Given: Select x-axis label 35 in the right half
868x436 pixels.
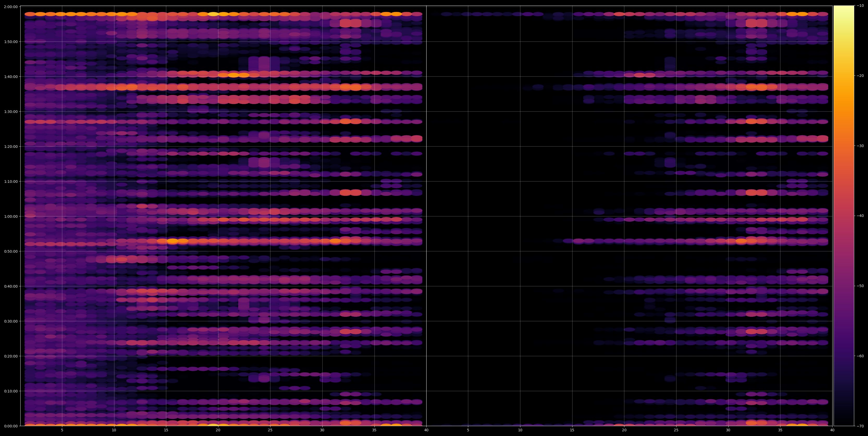Looking at the screenshot, I should 780,430.
